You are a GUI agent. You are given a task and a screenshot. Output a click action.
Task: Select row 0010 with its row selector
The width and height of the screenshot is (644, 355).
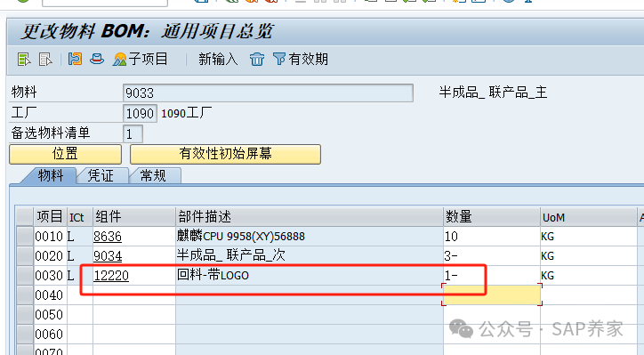pyautogui.click(x=25, y=237)
